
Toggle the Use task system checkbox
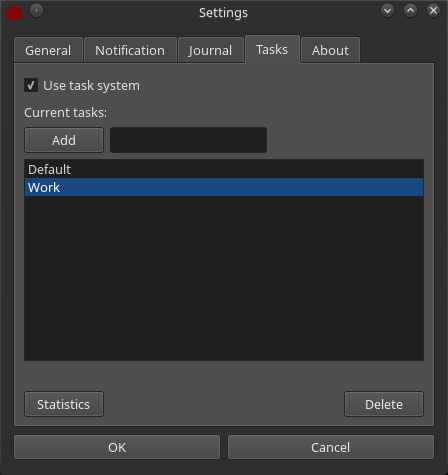(x=31, y=85)
